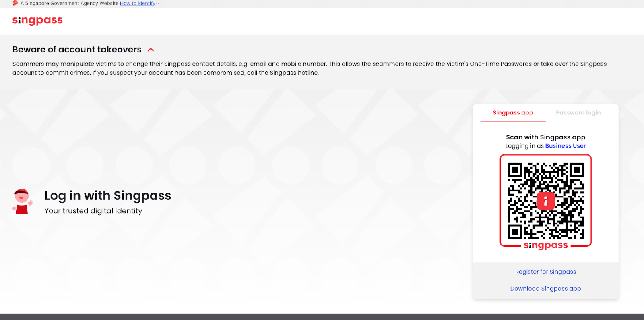
Task: Click 'A Singapore Government Agency Website' text
Action: (x=70, y=3)
